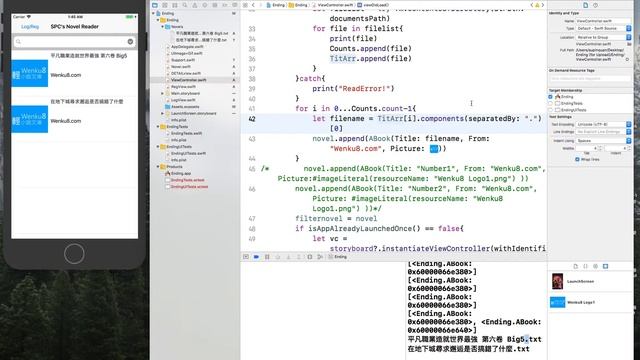Click Debug View Hierarchy icon
Screen dimensions: 640x360
[x=310, y=257]
